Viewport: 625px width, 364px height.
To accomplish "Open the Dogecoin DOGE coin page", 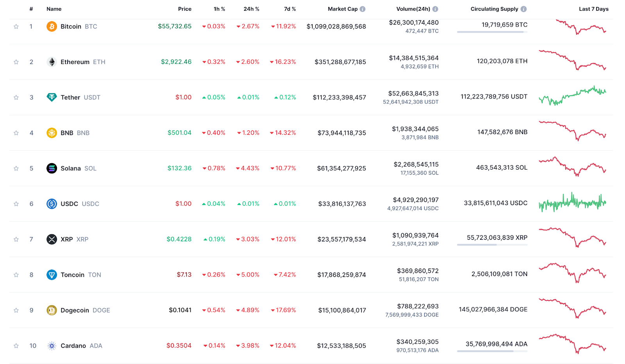I will coord(85,310).
